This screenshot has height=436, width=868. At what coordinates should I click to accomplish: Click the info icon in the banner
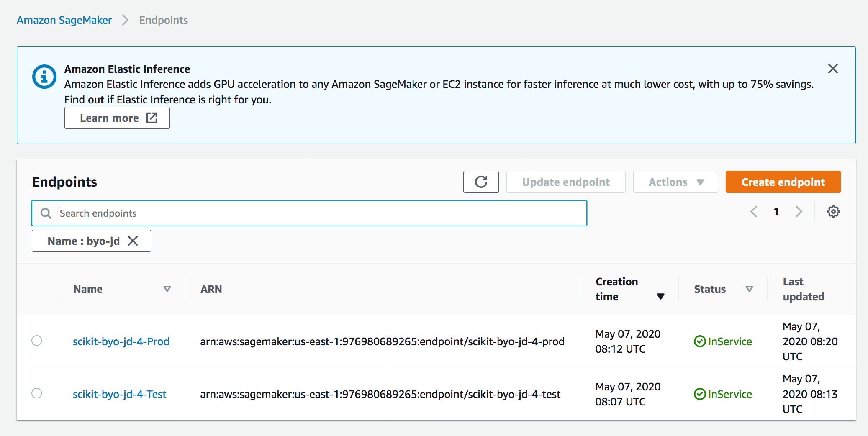click(x=44, y=77)
